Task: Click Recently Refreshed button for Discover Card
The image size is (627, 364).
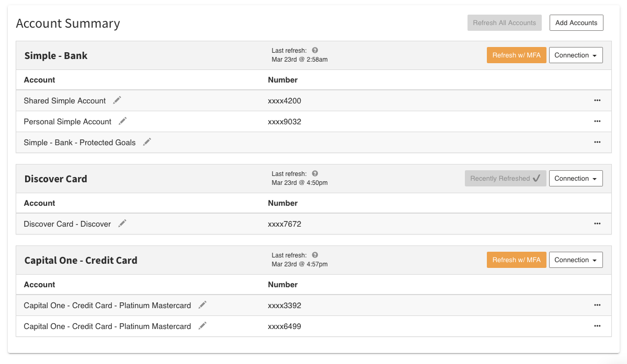Action: coord(506,179)
